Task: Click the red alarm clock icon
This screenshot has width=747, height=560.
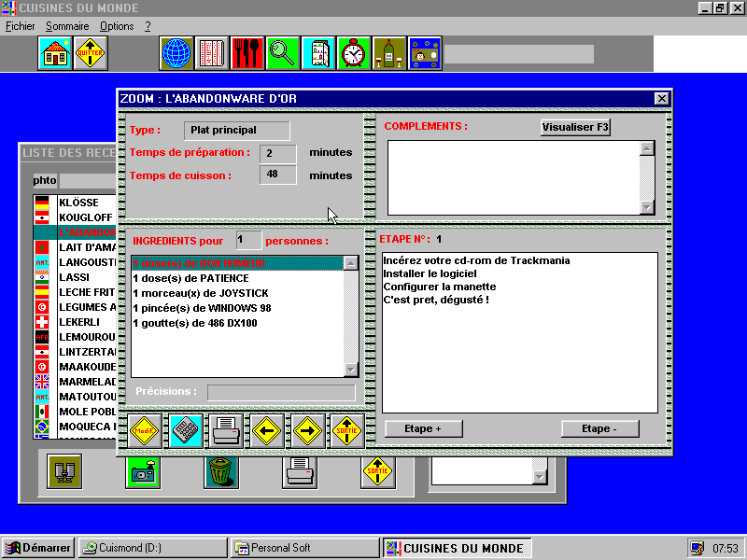Action: 354,53
